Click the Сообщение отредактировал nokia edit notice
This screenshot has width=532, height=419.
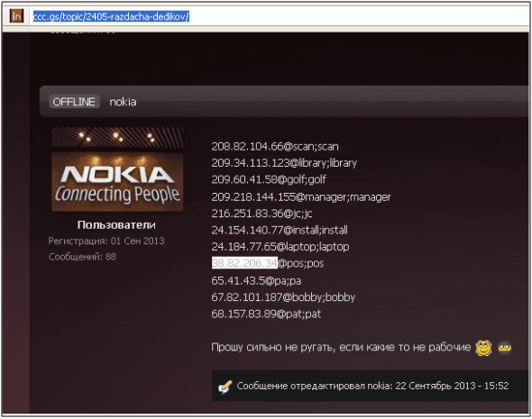coord(372,386)
